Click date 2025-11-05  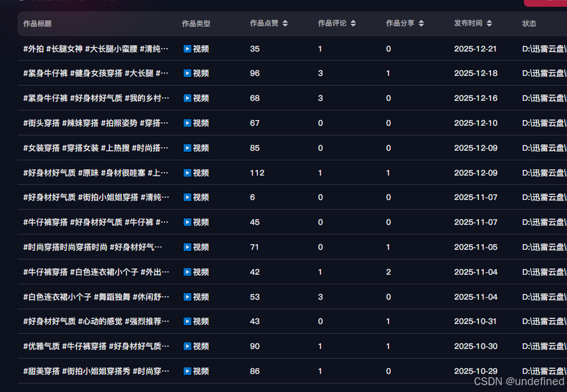pos(476,247)
